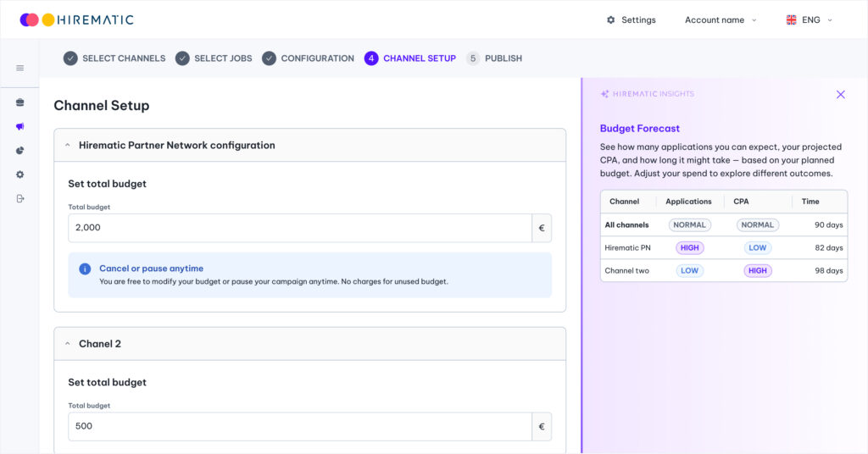Click the Configuration checkmark icon
This screenshot has width=868, height=454.
coord(269,58)
